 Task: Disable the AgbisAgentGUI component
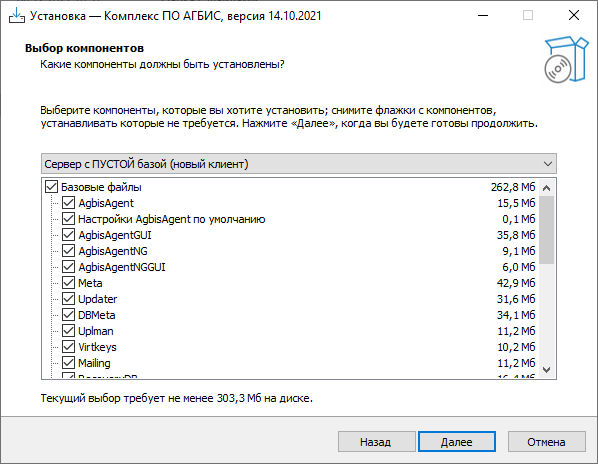[68, 235]
